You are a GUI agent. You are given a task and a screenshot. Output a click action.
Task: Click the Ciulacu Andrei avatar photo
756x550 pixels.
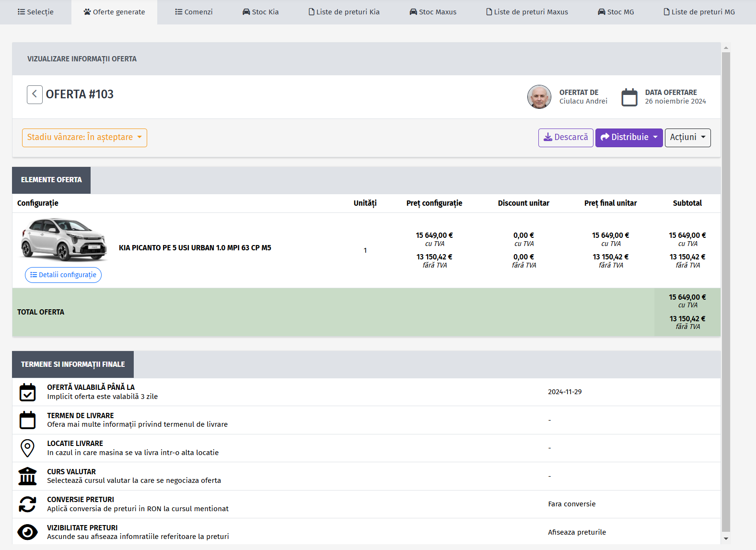click(x=539, y=97)
